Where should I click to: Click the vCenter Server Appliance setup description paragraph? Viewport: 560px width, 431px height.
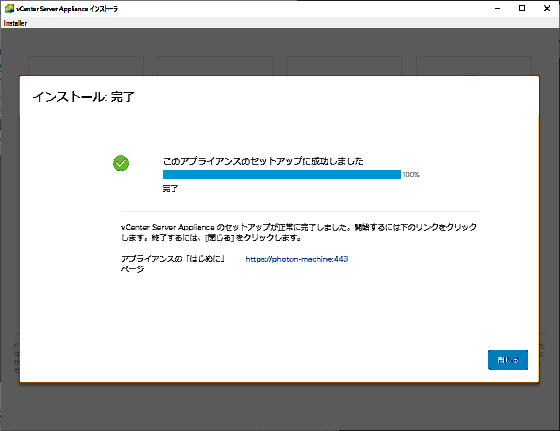click(299, 232)
